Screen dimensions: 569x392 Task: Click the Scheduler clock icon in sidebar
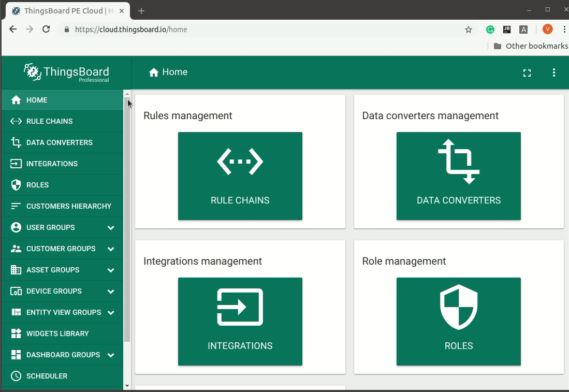(x=16, y=376)
